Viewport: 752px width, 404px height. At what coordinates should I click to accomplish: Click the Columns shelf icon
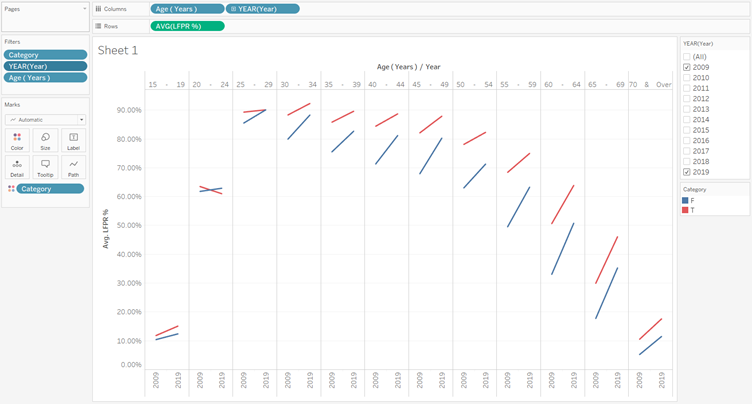point(99,8)
